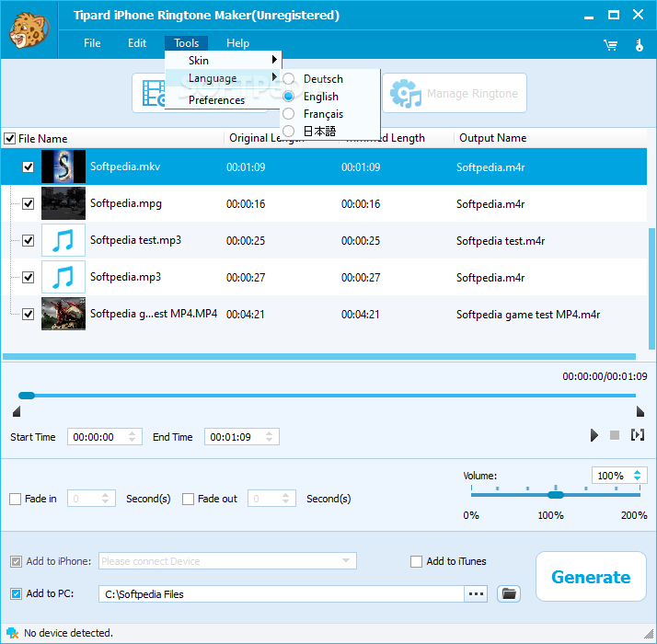Image resolution: width=657 pixels, height=644 pixels.
Task: Open the File menu
Action: [92, 43]
